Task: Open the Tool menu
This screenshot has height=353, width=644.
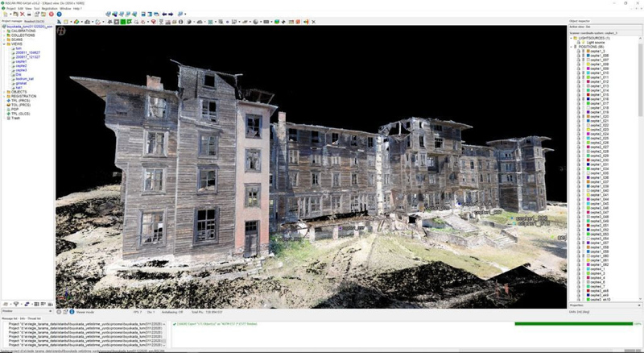Action: pyautogui.click(x=37, y=8)
